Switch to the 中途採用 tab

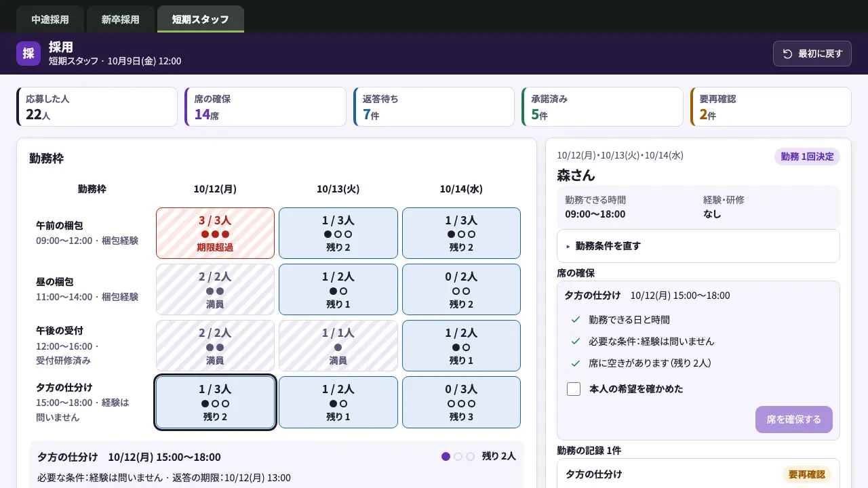click(50, 19)
